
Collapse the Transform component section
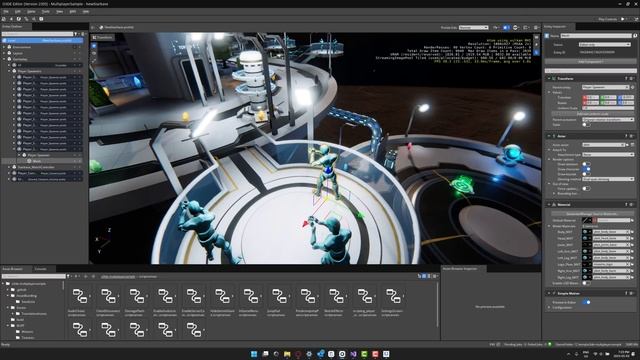549,78
